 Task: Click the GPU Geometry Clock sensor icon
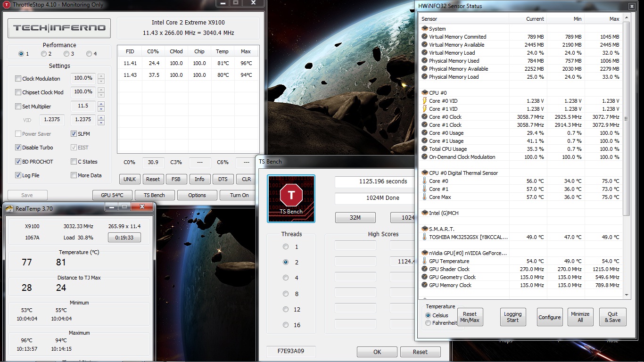click(x=425, y=277)
